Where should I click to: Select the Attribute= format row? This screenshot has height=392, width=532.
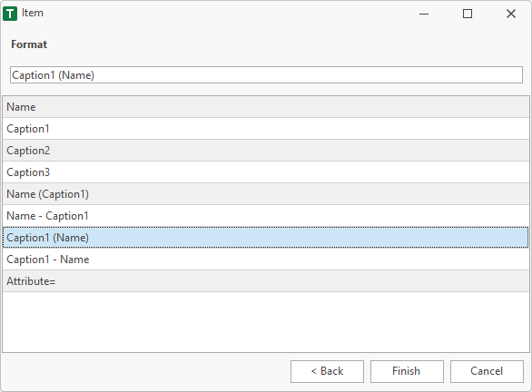266,281
